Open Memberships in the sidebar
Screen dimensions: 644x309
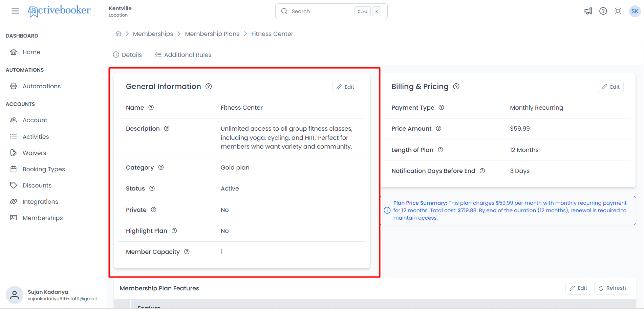[x=37, y=218]
